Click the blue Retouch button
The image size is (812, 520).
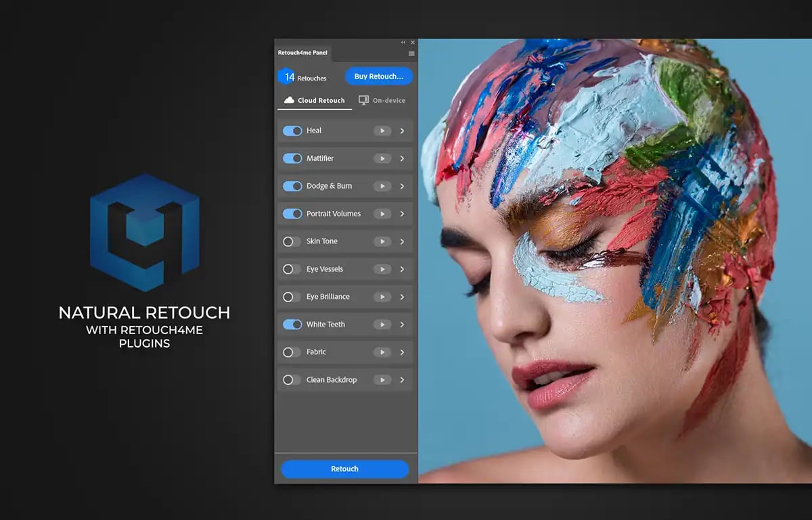click(x=345, y=469)
